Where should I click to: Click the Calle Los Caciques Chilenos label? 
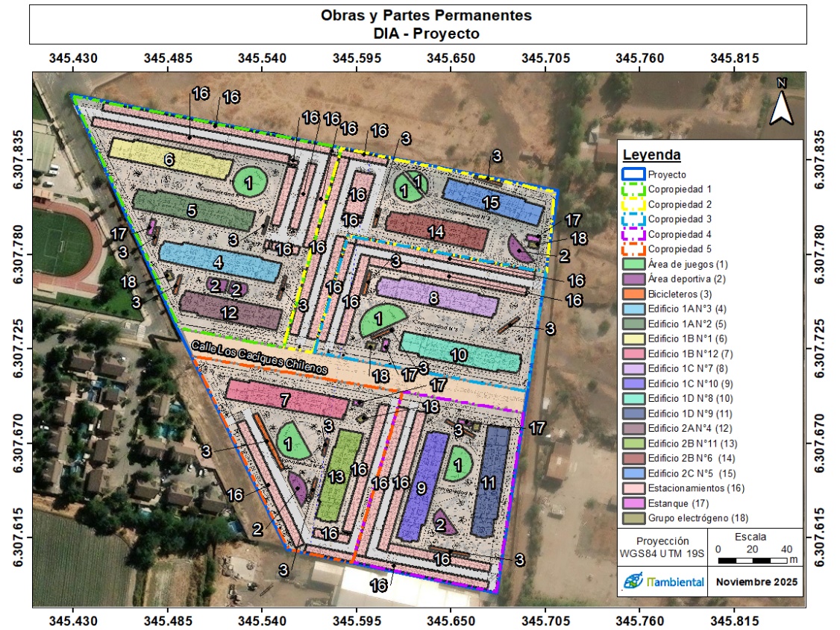(259, 358)
